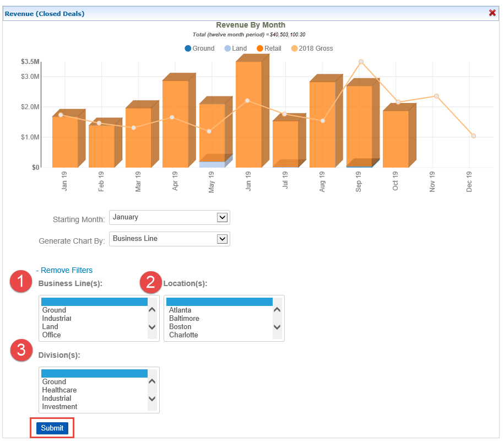Viewport: 504px width, 441px height.
Task: Click the Sep 19 point on 2018 Gross line
Action: 361,62
